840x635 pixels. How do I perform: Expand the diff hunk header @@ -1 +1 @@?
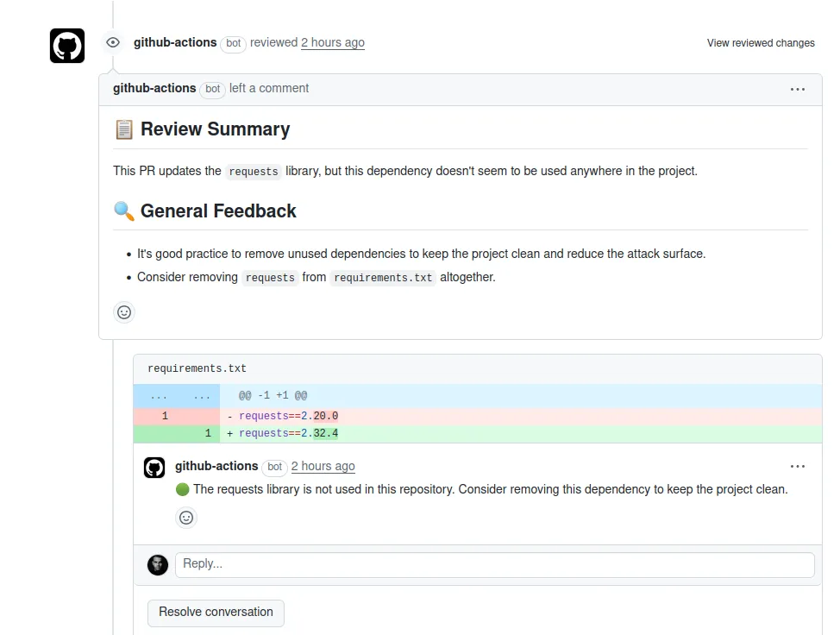click(x=478, y=395)
